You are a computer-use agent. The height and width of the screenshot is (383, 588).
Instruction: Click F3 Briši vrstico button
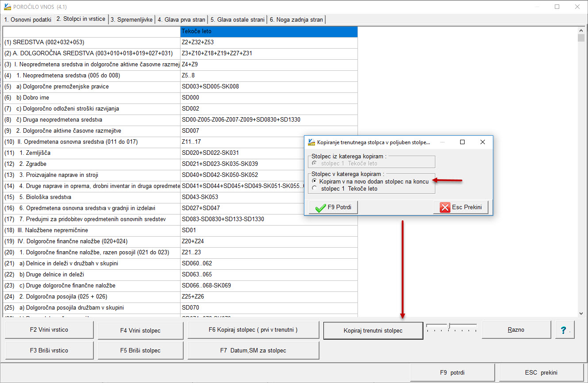(49, 350)
